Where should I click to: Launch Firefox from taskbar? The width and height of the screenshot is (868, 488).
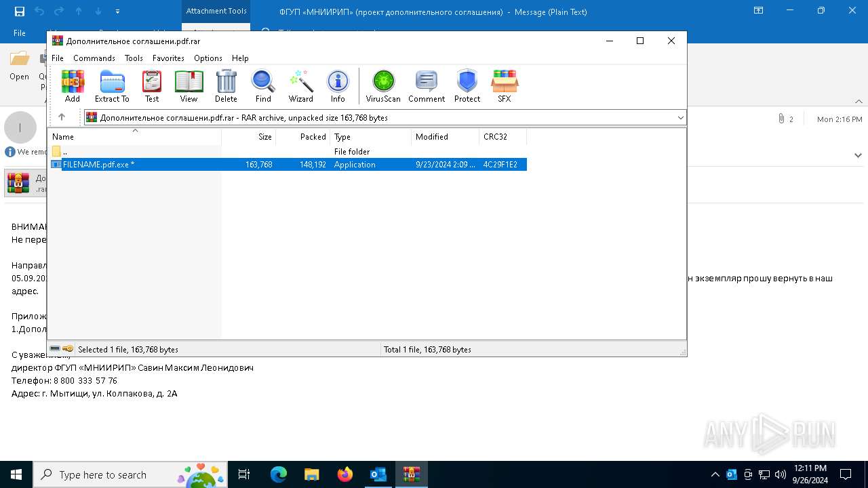pyautogui.click(x=344, y=474)
